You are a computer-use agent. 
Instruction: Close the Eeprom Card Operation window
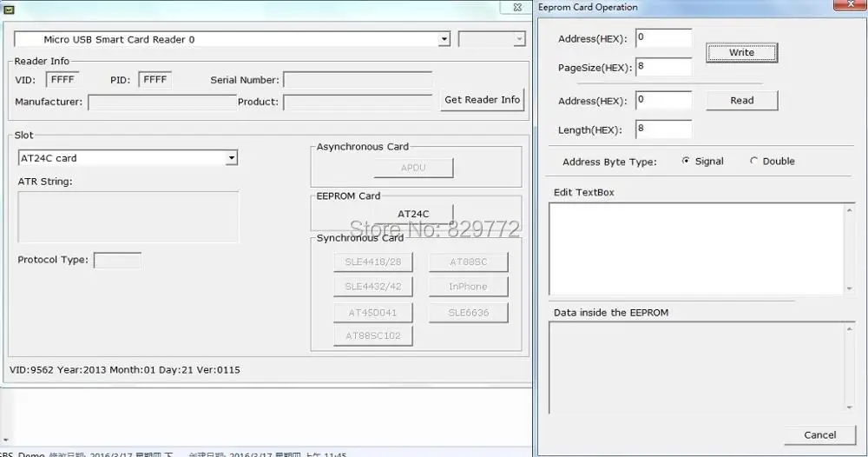tap(851, 4)
